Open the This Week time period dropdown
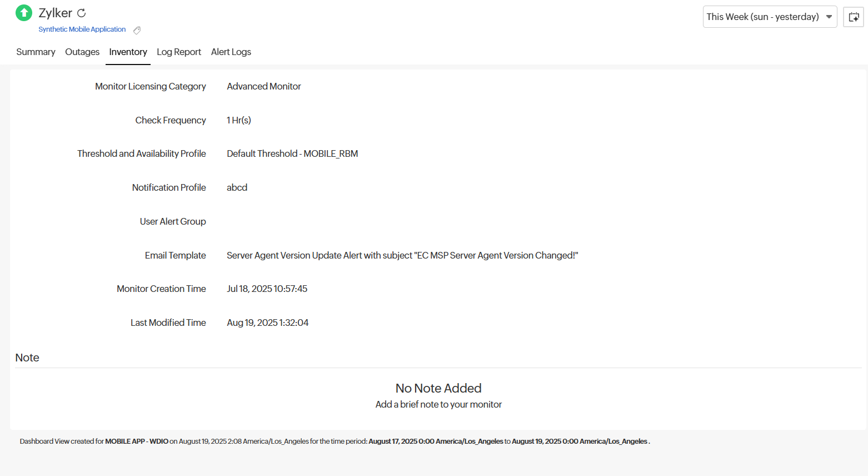 [x=762, y=17]
